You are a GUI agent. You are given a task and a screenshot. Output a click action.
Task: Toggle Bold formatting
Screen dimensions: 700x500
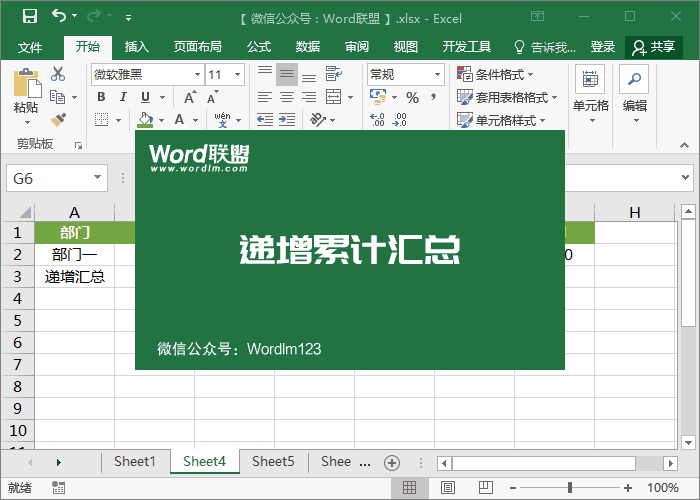pos(101,97)
